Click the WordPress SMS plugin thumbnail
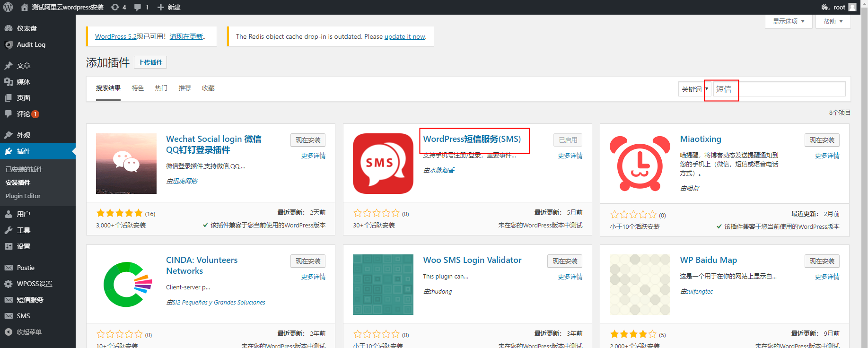Screen dimensions: 868x348 [383, 164]
